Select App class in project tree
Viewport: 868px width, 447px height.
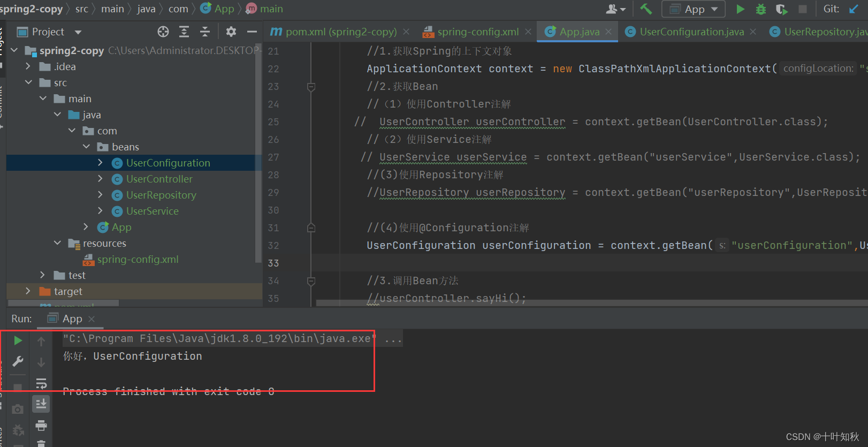click(121, 227)
